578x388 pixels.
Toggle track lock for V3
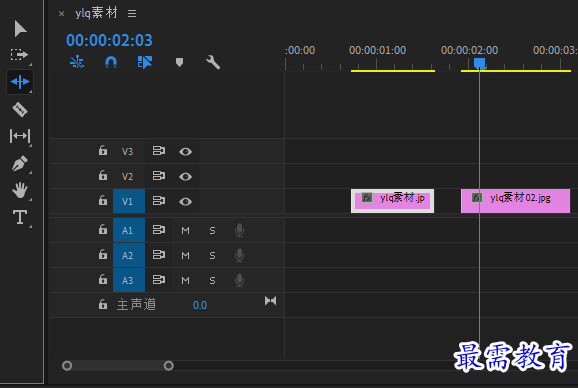[x=103, y=151]
